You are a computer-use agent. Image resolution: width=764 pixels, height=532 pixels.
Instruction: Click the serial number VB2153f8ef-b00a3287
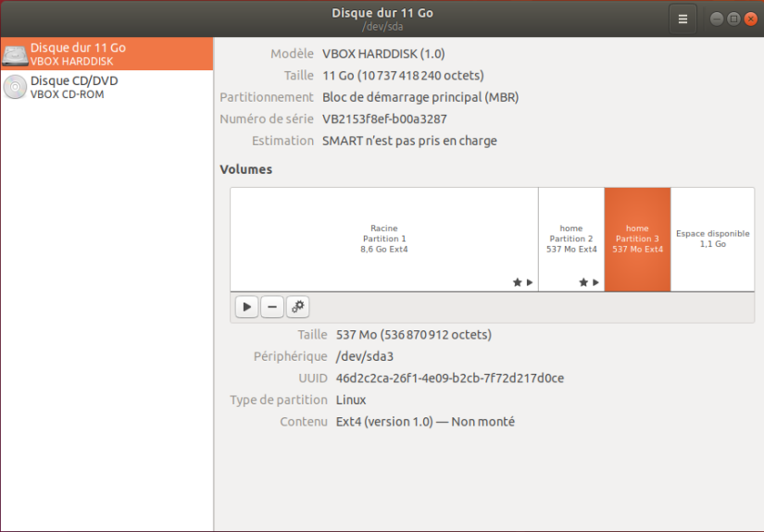click(384, 118)
